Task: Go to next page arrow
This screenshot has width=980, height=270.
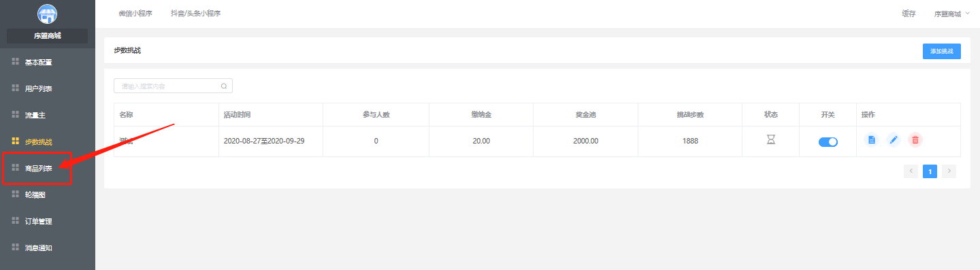Action: [x=949, y=171]
